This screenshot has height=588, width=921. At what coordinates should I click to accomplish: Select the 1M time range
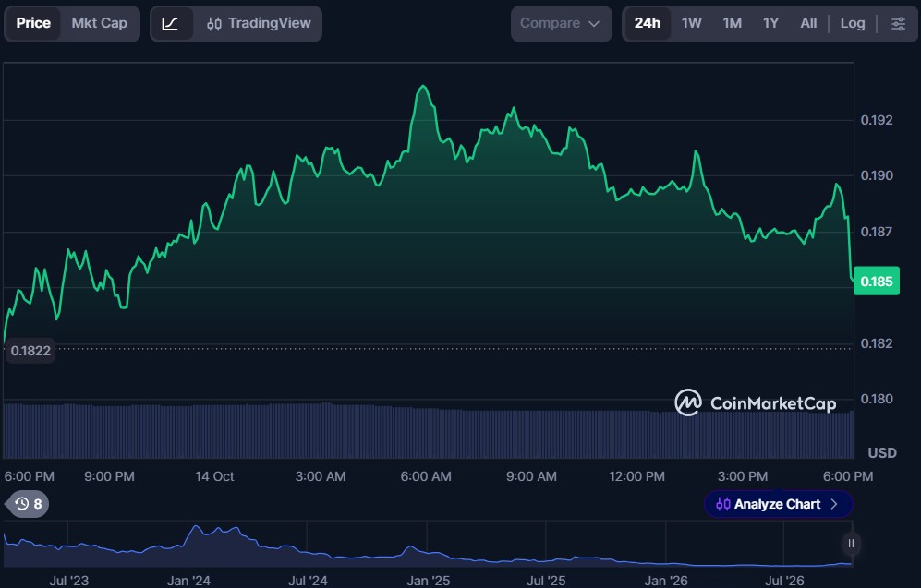click(732, 23)
